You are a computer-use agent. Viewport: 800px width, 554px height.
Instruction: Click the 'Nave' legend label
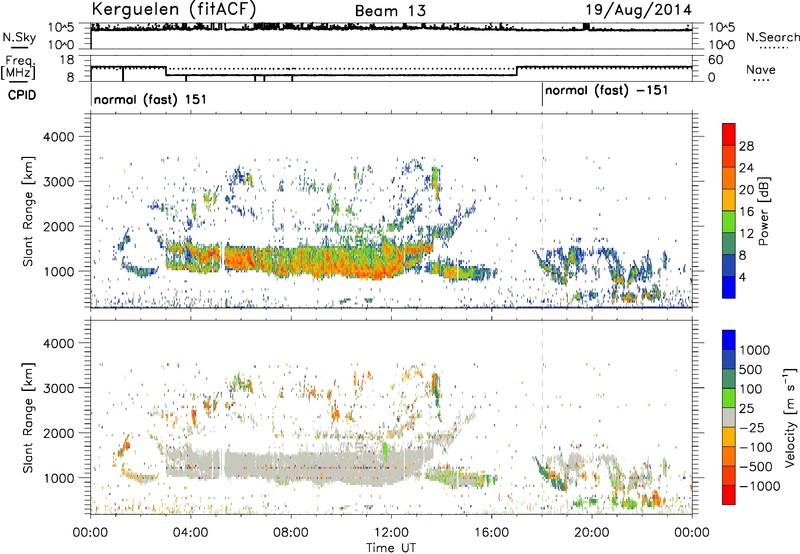pos(761,69)
